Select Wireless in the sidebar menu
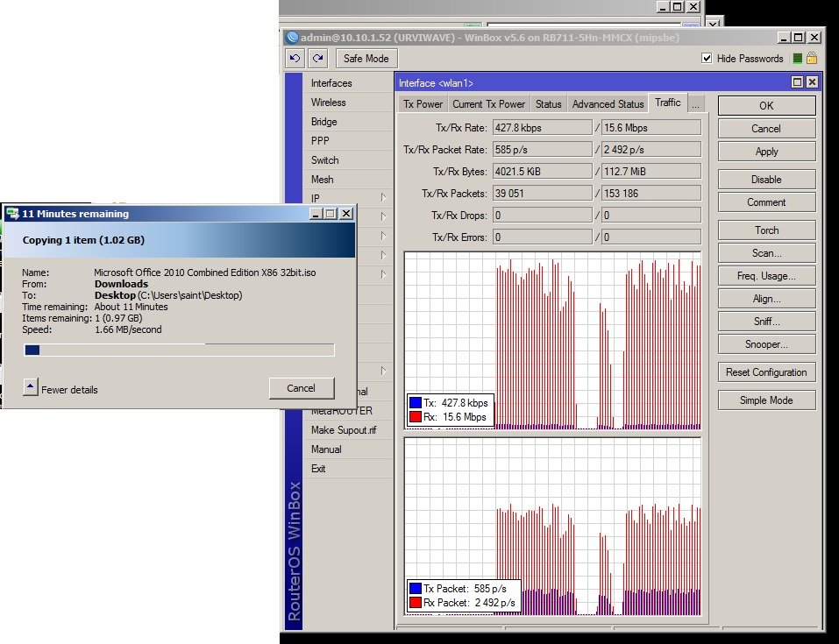839x644 pixels. [x=329, y=103]
